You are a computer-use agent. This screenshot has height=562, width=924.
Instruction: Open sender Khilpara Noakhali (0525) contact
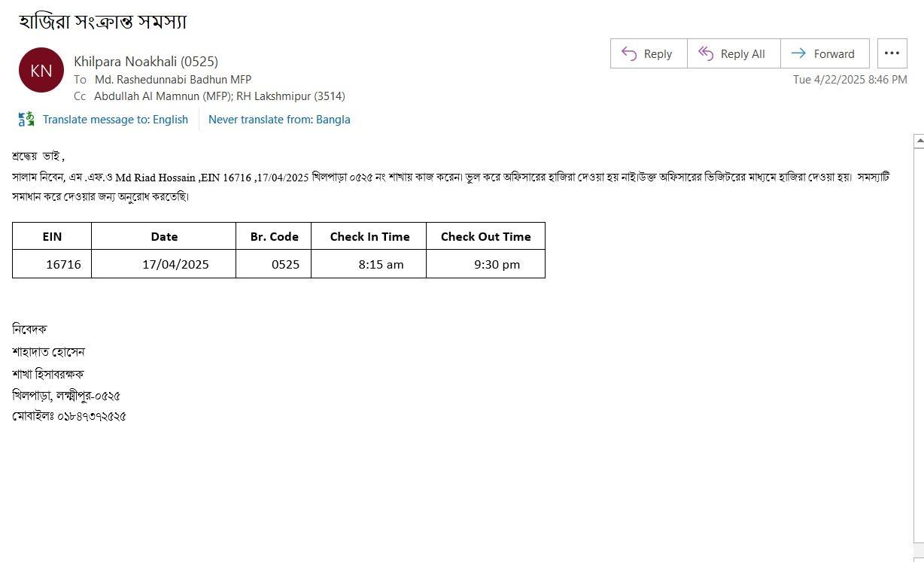click(146, 62)
